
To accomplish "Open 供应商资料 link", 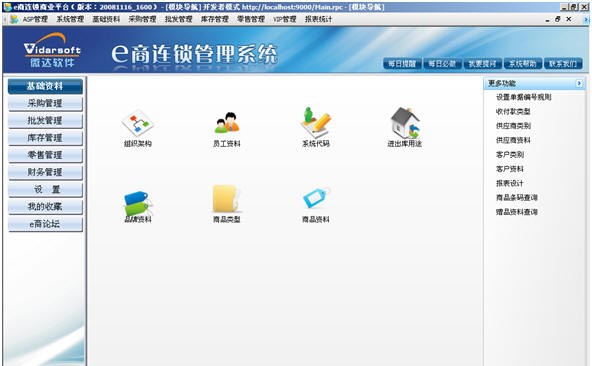I will click(513, 140).
